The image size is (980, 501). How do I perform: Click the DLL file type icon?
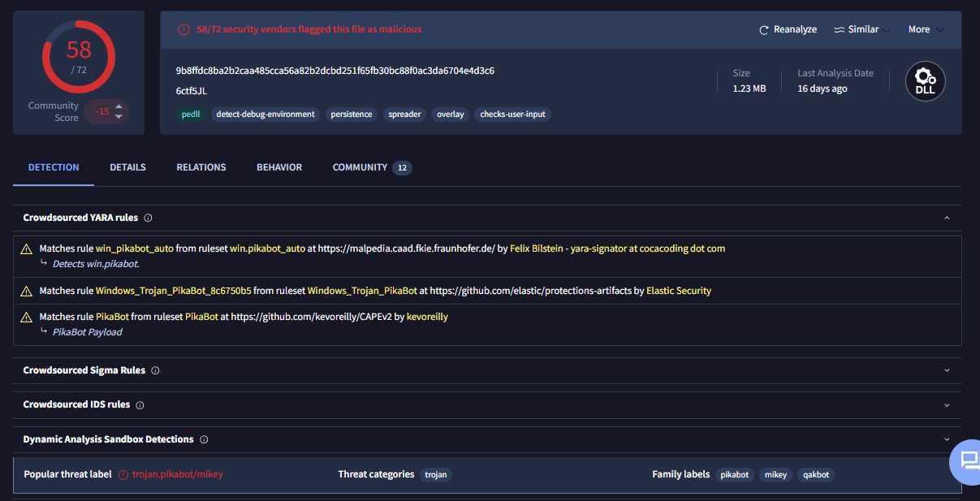pyautogui.click(x=925, y=81)
